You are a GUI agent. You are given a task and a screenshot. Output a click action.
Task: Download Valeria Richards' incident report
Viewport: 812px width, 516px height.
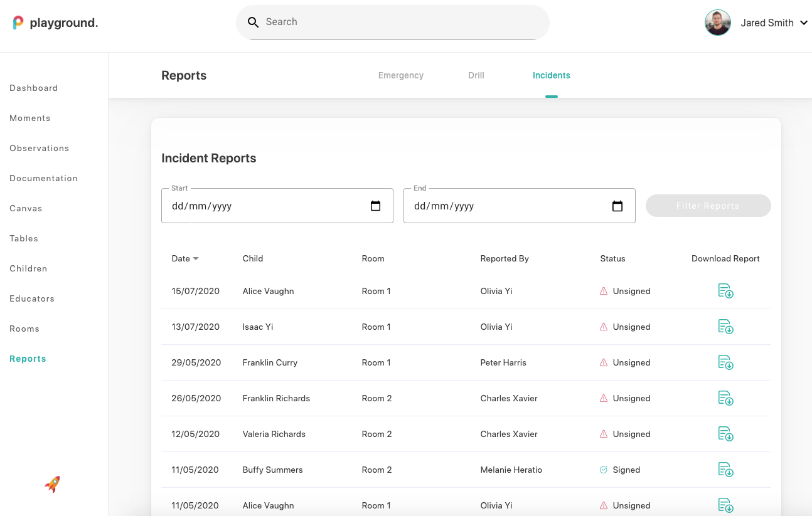[725, 434]
